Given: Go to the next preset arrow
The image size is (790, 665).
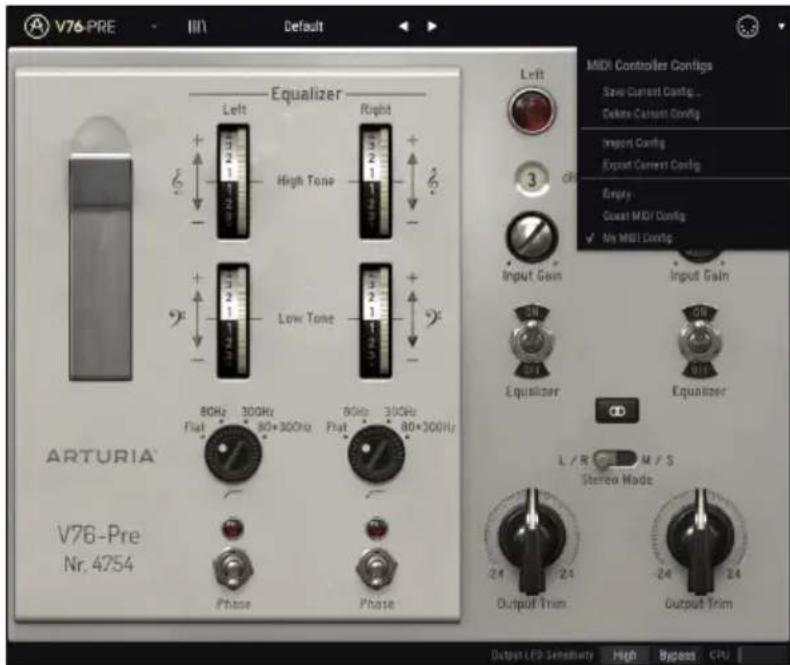Looking at the screenshot, I should click(432, 26).
